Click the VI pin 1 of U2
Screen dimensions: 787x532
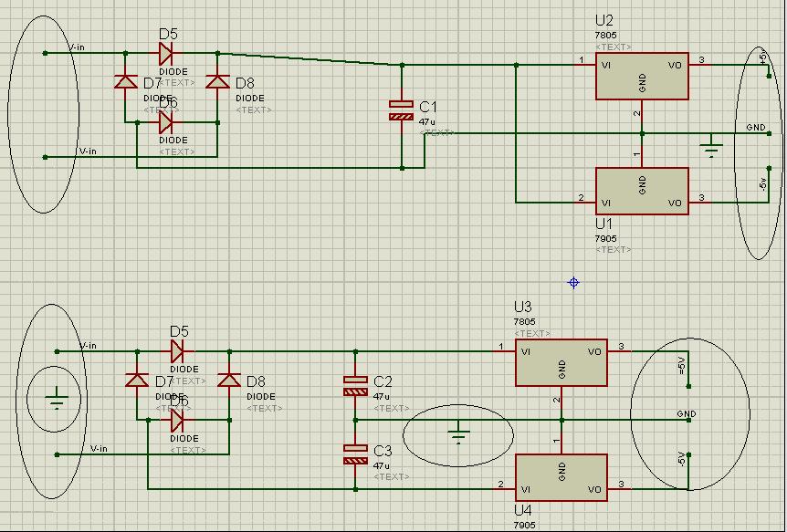586,65
